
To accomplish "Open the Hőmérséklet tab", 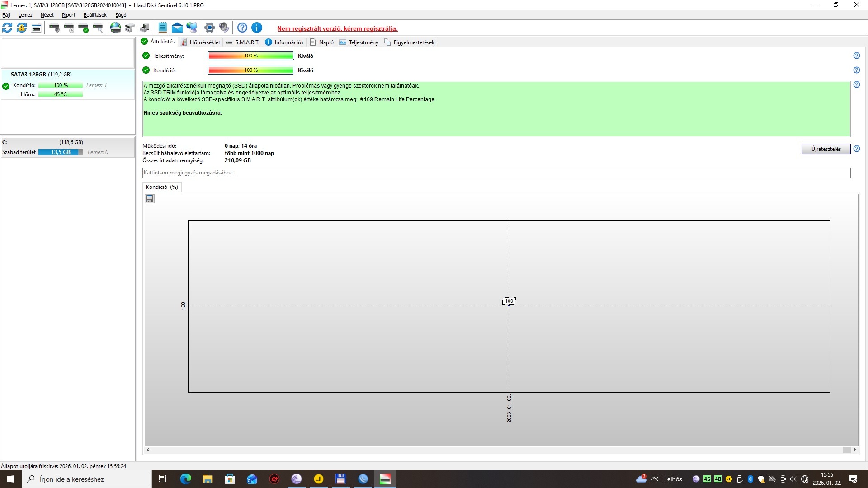I will (x=201, y=42).
